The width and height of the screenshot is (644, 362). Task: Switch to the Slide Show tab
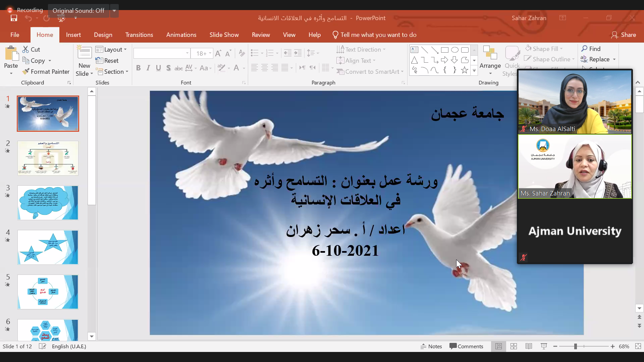pos(224,35)
